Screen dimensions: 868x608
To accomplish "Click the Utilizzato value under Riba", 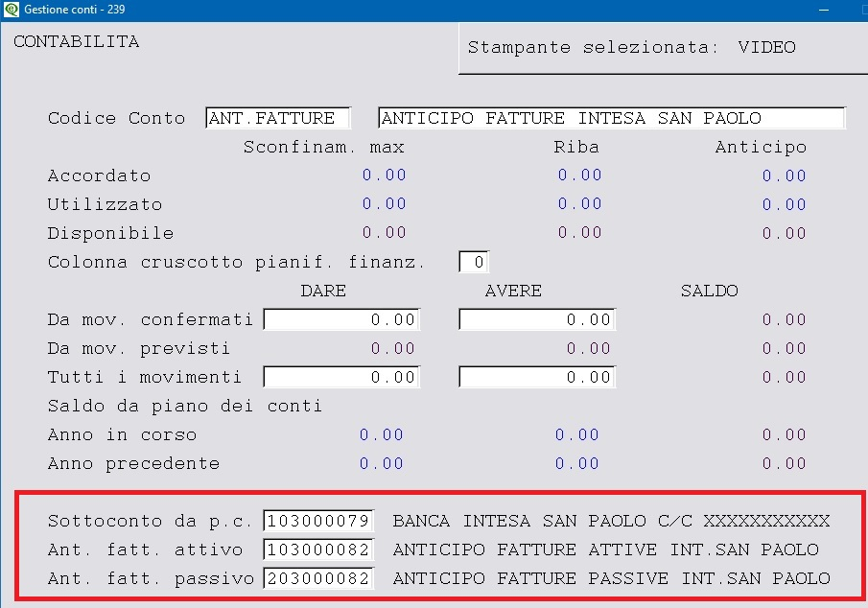I will click(x=579, y=204).
